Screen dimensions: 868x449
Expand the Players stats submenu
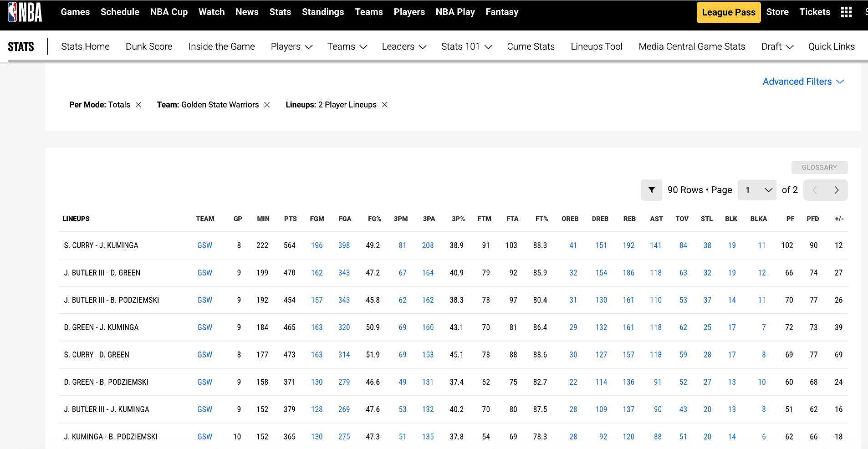point(291,46)
